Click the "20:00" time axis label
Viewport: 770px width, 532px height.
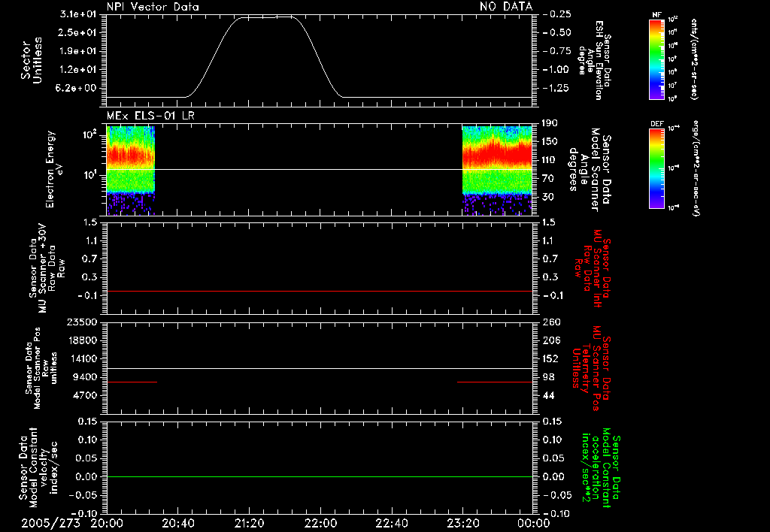107,523
